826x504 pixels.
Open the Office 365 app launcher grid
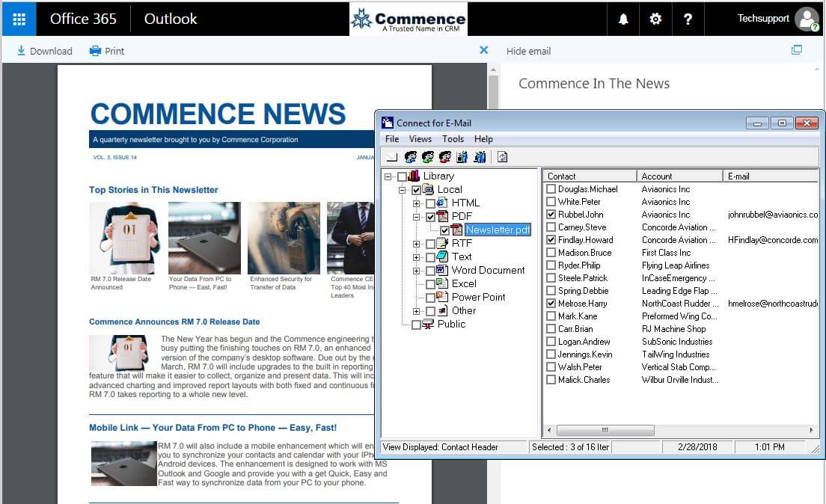tap(19, 19)
